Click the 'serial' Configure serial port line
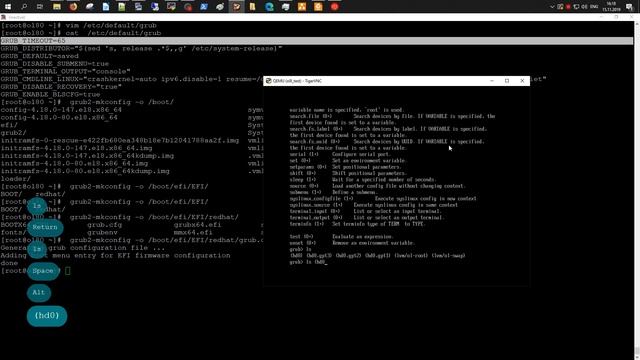640x360 pixels. (x=340, y=154)
